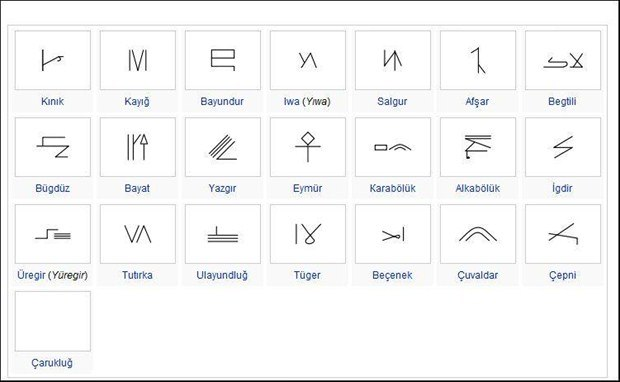Viewport: 620px width, 382px height.
Task: Follow the Iwa (Yiwa) link
Action: tap(307, 102)
